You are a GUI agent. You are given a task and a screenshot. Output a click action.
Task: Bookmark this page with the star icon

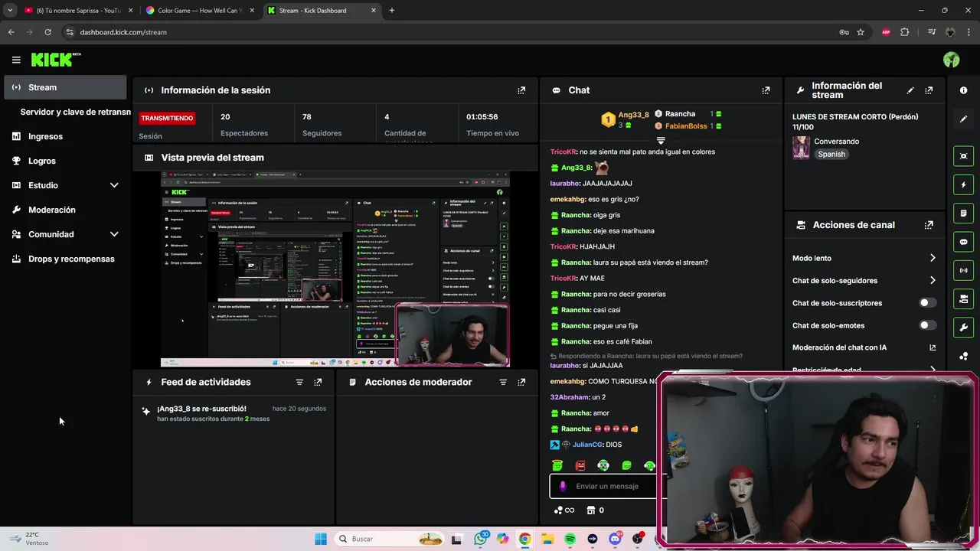point(861,32)
